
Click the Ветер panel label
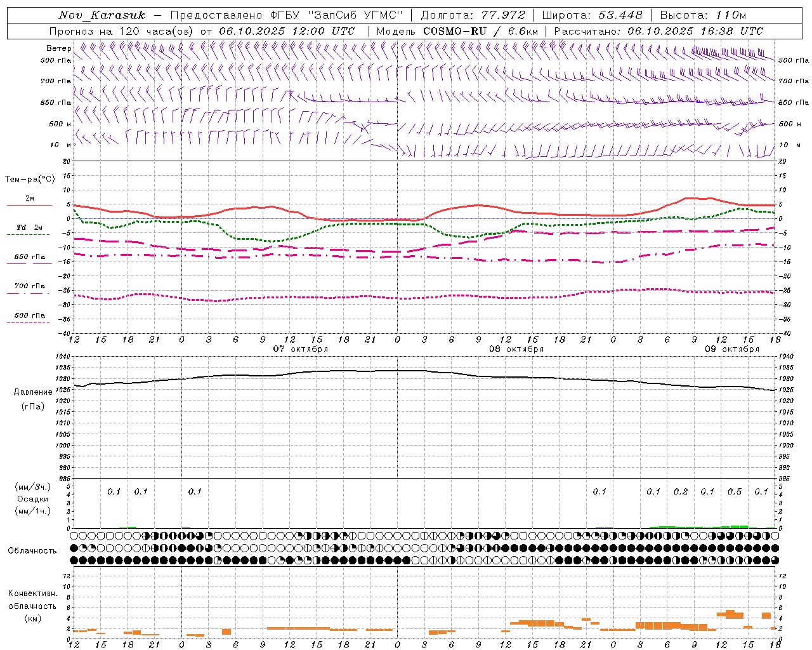(58, 48)
